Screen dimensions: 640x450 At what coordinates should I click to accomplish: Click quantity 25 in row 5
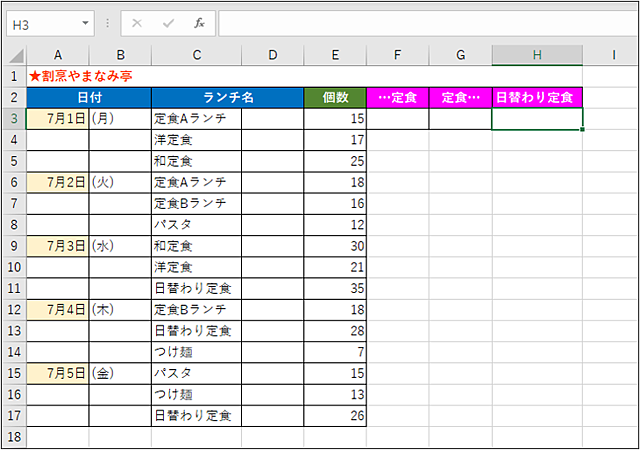335,161
